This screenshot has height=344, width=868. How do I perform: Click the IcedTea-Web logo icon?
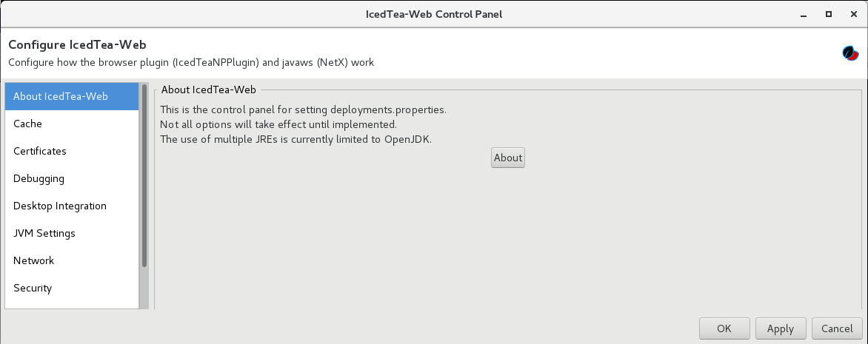850,53
